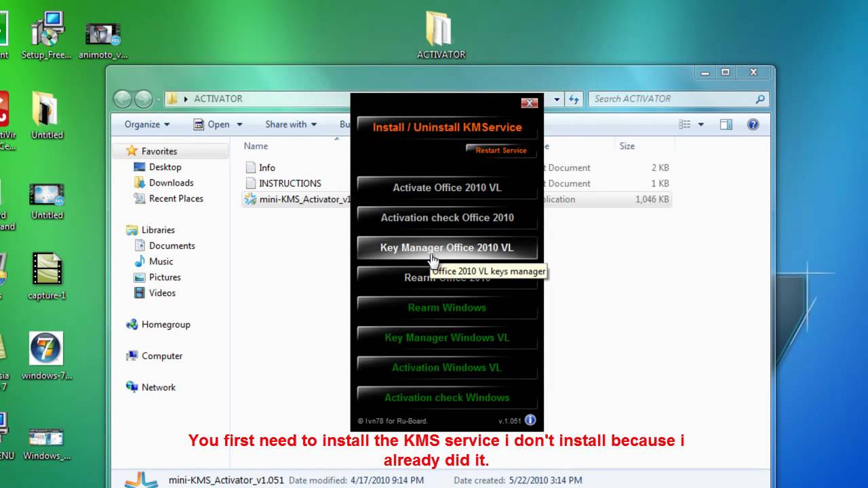Click the info icon in KMS Activator
The image size is (868, 488).
pos(530,420)
